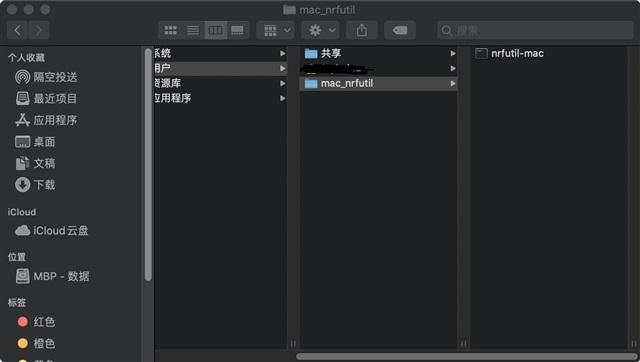Go forward with the right chevron button
Image resolution: width=640 pixels, height=362 pixels.
point(39,30)
